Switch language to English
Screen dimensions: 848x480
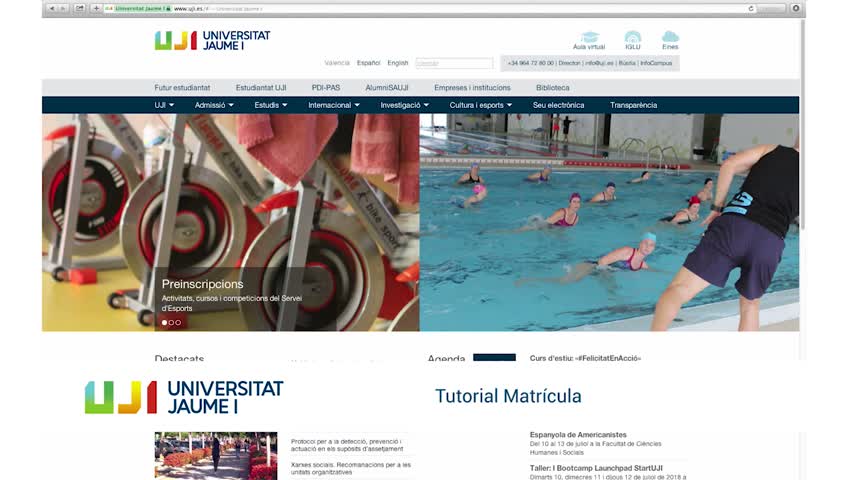(398, 63)
